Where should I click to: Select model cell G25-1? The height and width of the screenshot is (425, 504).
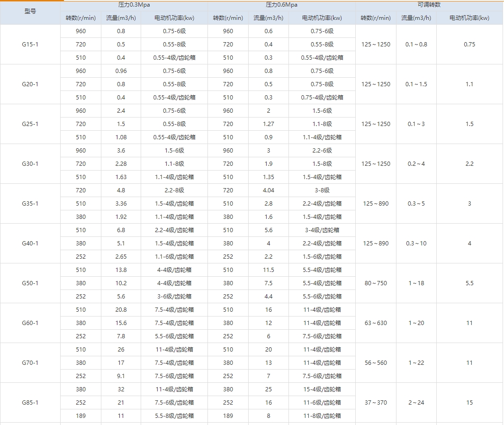tap(30, 124)
